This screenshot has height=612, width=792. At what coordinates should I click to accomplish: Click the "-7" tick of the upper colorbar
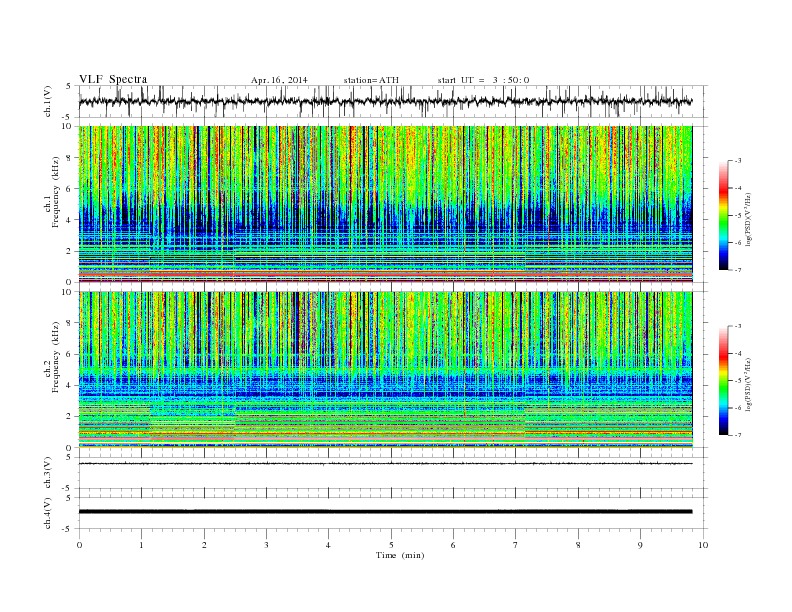(x=738, y=270)
